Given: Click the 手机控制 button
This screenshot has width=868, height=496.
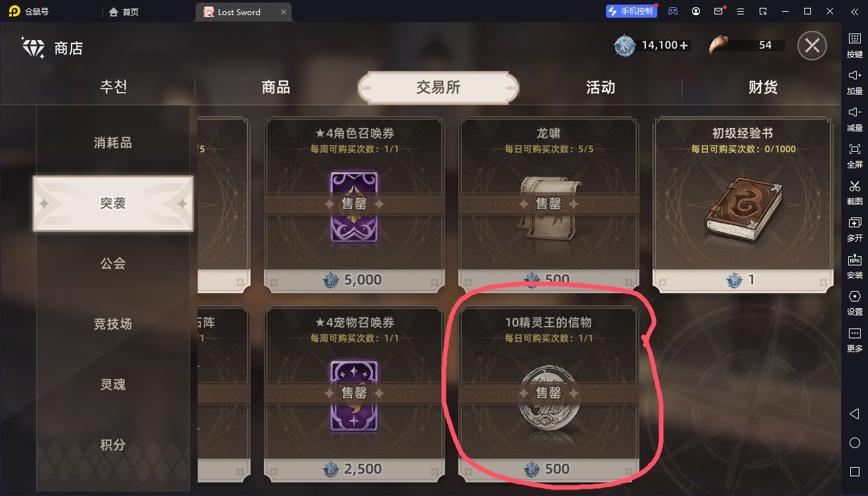Looking at the screenshot, I should 631,11.
